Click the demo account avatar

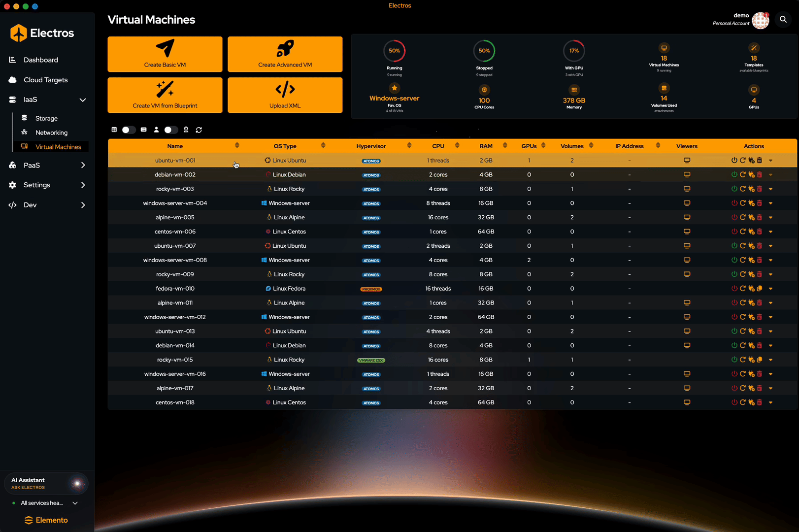pyautogui.click(x=760, y=21)
